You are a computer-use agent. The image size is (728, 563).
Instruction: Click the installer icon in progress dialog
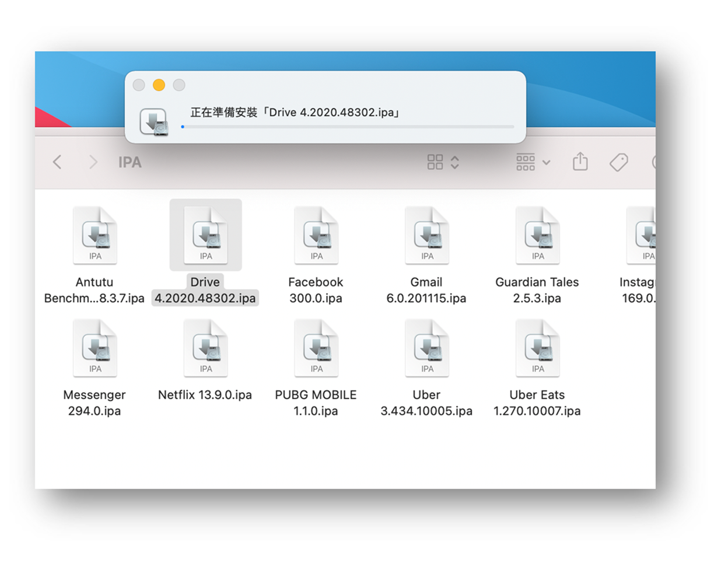[154, 121]
